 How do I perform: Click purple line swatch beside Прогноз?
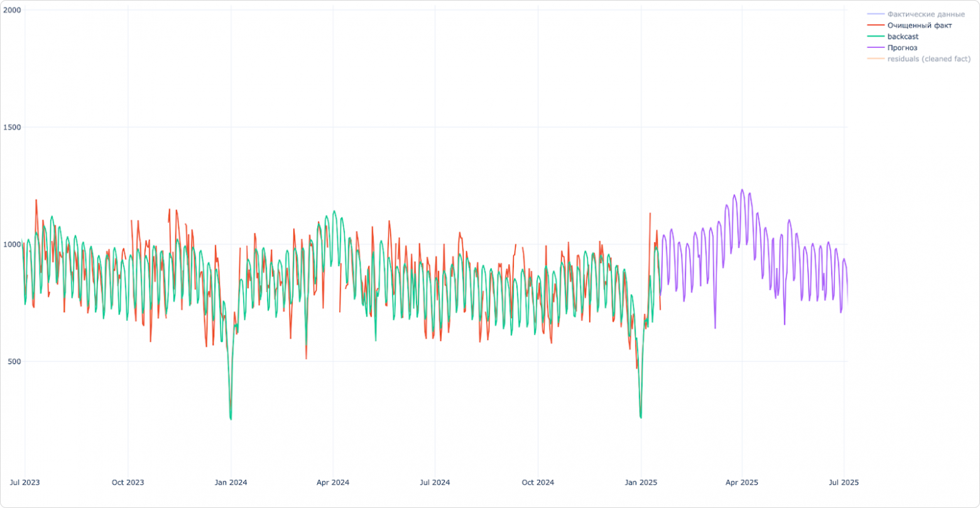[x=875, y=48]
